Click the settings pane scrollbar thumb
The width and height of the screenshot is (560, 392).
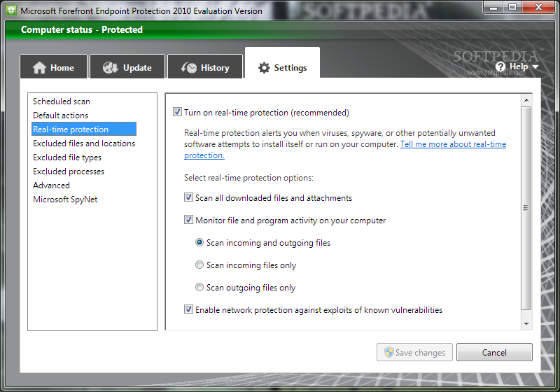(x=526, y=208)
